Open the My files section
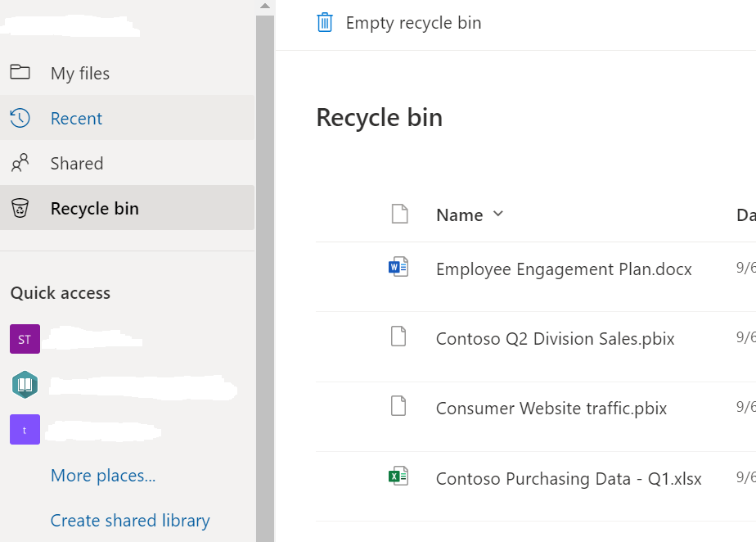 [x=80, y=74]
